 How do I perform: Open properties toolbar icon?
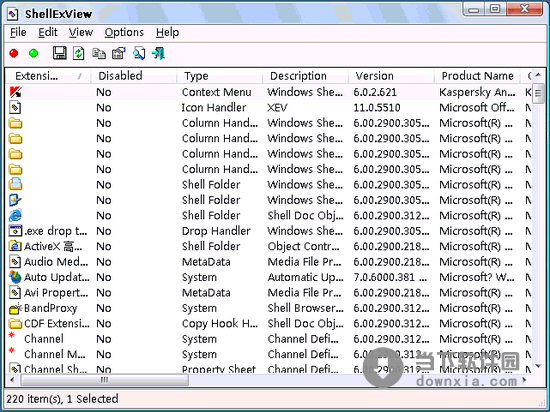point(119,53)
